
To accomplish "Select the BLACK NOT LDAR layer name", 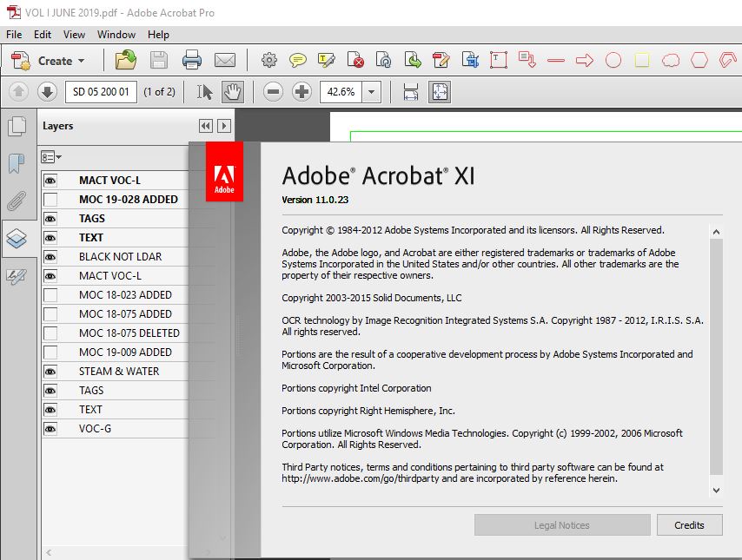I will (120, 257).
